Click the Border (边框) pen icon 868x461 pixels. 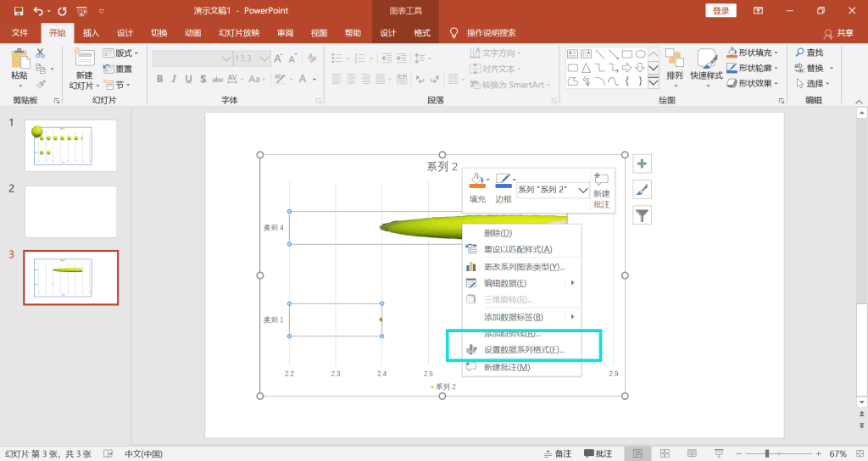coord(504,181)
